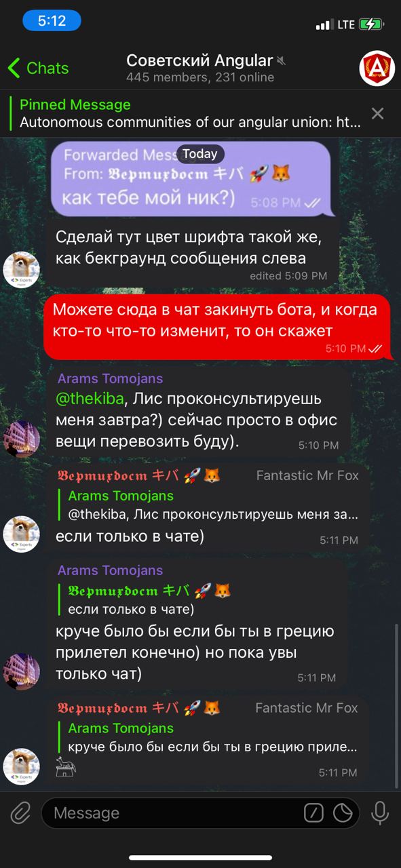Tap the Today date badge
401x868 pixels.
(200, 154)
